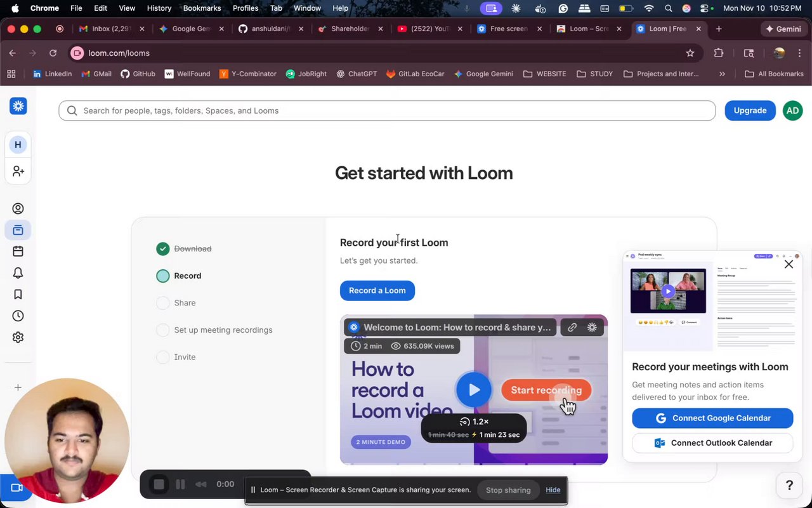This screenshot has width=812, height=508.
Task: Click the rewind recording control
Action: [x=201, y=484]
